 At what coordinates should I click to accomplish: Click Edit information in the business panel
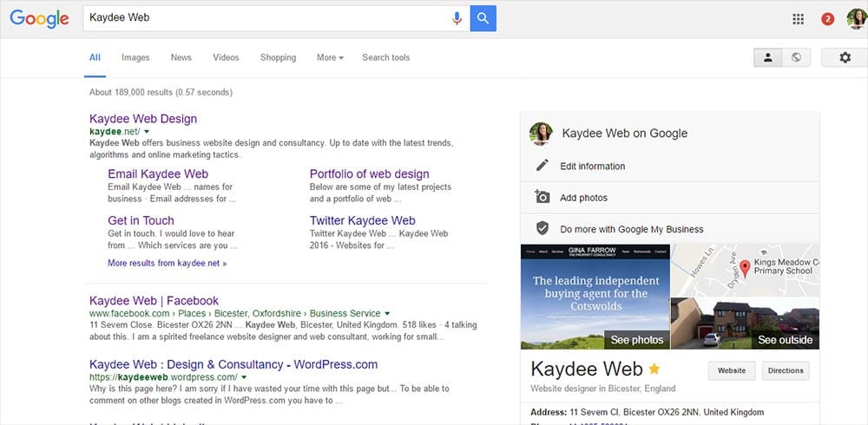(592, 166)
